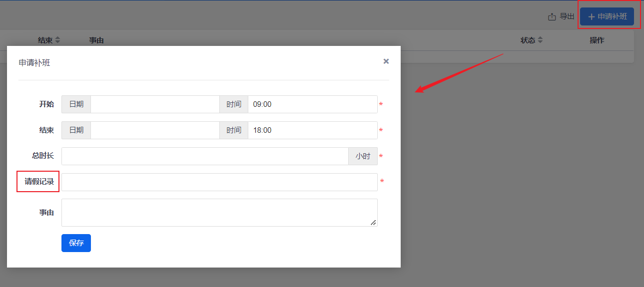Click the 日期 addon in the 开始 row

click(x=76, y=104)
